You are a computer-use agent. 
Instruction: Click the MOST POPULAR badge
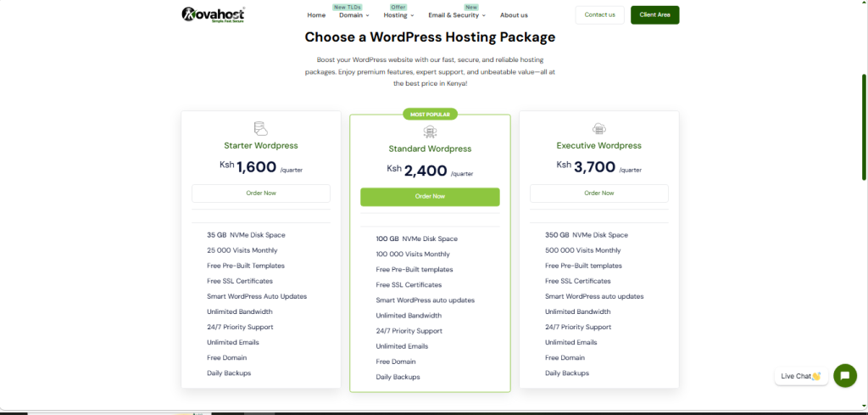(x=430, y=115)
